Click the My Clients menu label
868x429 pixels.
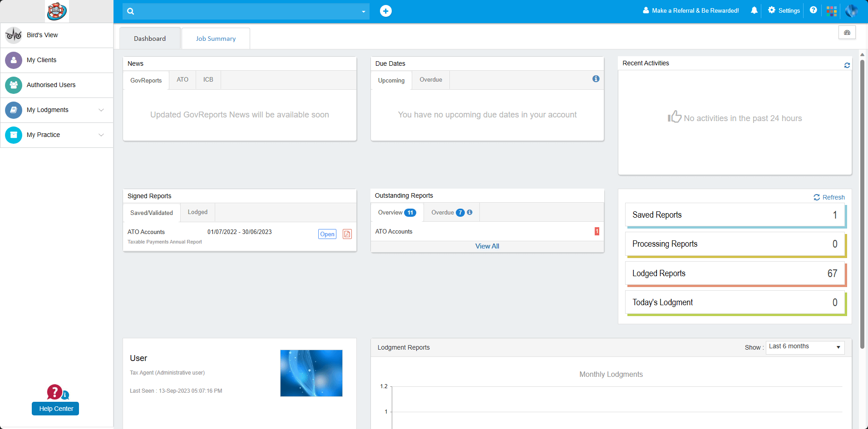tap(42, 60)
